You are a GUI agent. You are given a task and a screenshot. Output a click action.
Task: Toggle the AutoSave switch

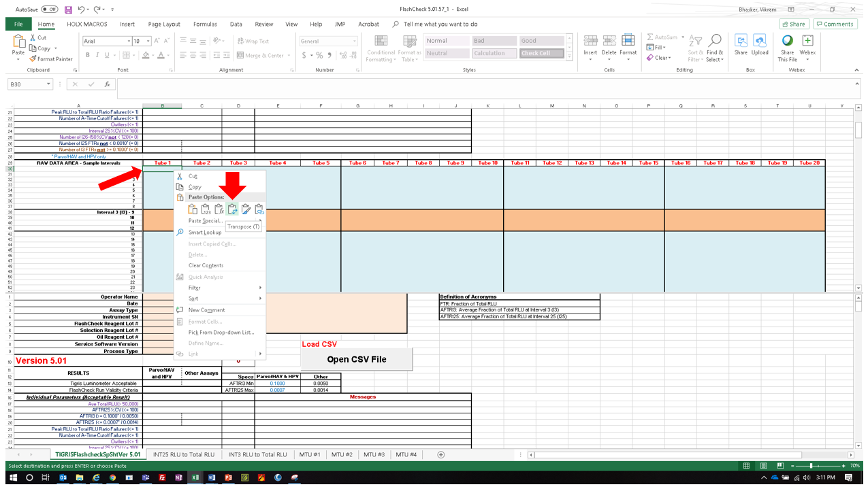[50, 10]
